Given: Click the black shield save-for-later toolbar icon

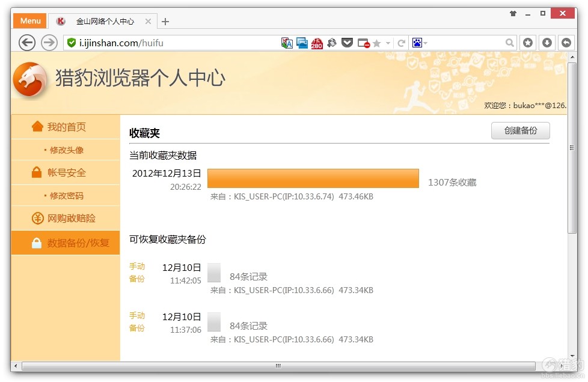Looking at the screenshot, I should (x=348, y=43).
